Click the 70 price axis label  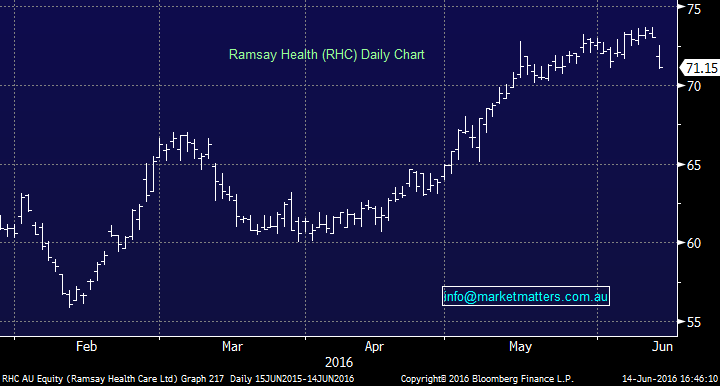pos(694,86)
